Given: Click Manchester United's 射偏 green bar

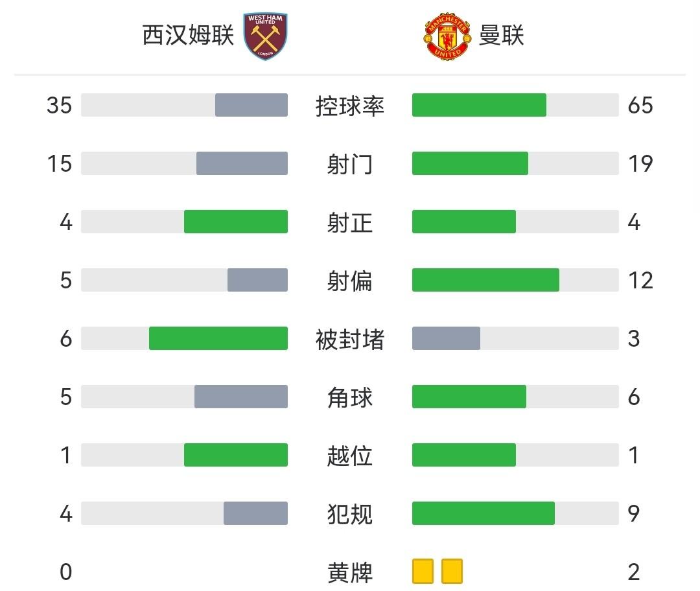Looking at the screenshot, I should (485, 280).
